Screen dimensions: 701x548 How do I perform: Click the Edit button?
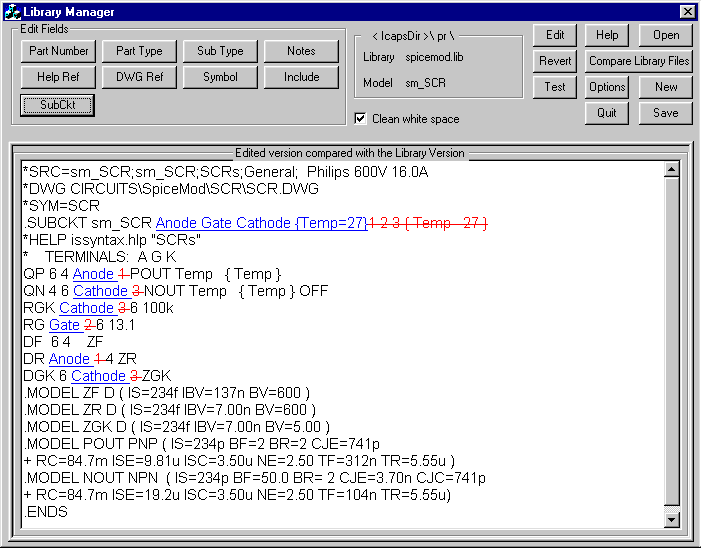coord(555,35)
